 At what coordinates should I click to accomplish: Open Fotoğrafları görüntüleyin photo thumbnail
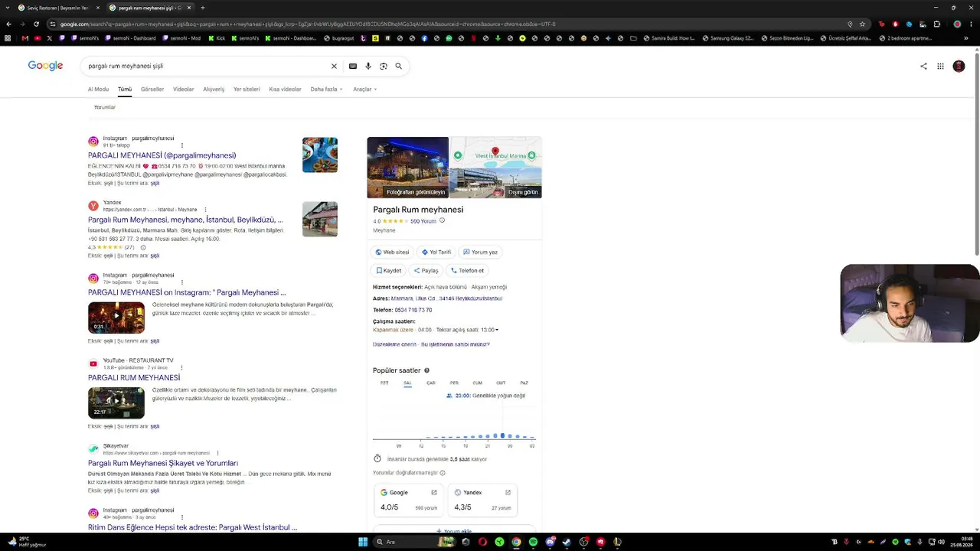tap(407, 168)
